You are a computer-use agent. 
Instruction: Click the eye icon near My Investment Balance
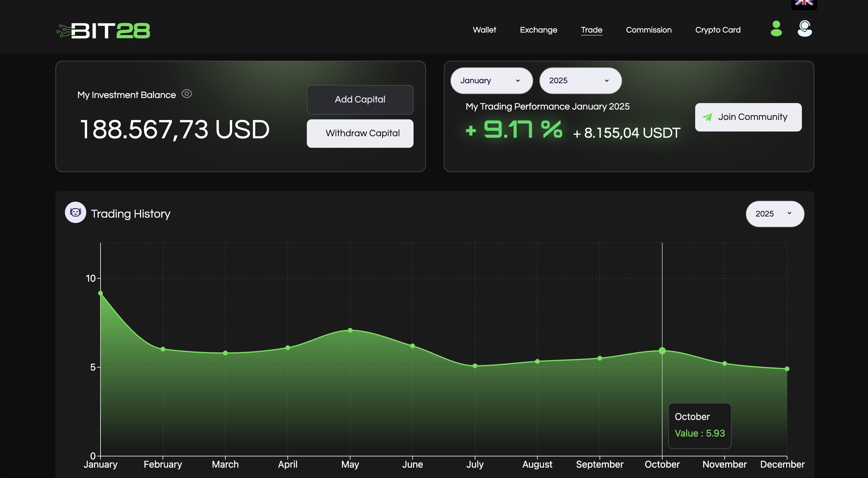(x=186, y=94)
